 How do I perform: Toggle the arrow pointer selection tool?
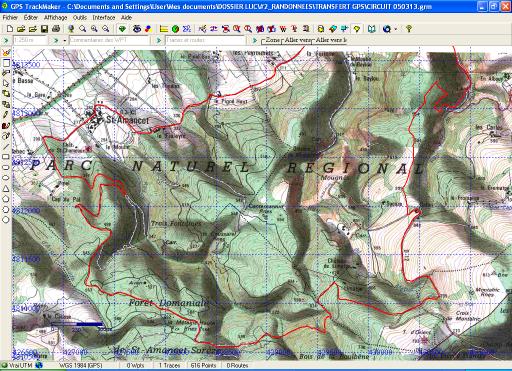pos(6,83)
